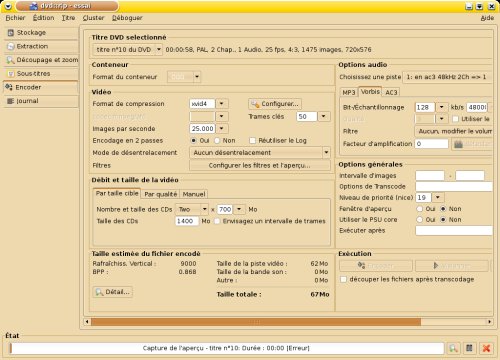This screenshot has height=360, width=500.
Task: Click the horizontal scrollbar at the panel bottom
Action: coord(256,322)
